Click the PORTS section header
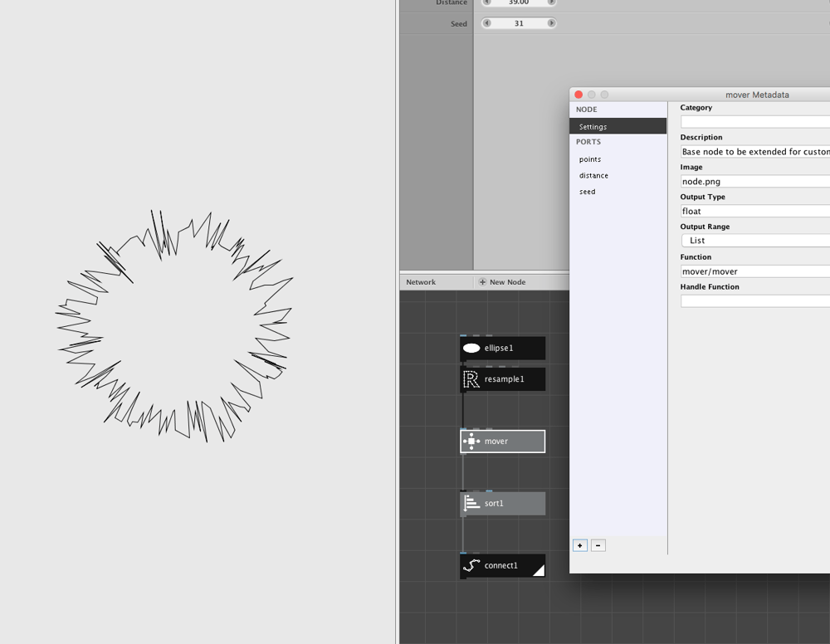Viewport: 830px width, 644px height. [588, 142]
